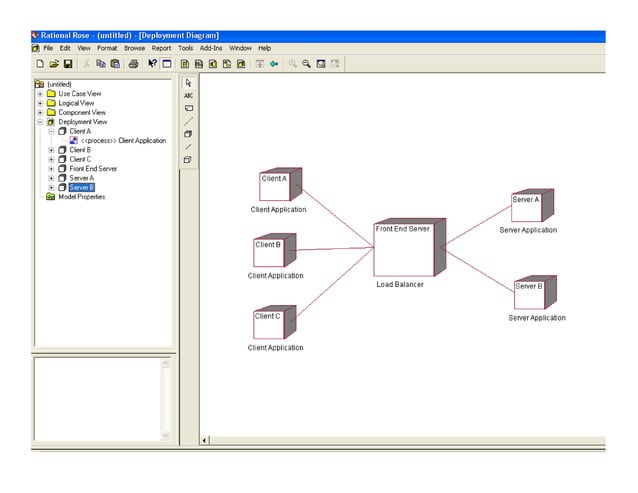Click the Print toolbar icon
This screenshot has height=493, width=638.
click(133, 63)
